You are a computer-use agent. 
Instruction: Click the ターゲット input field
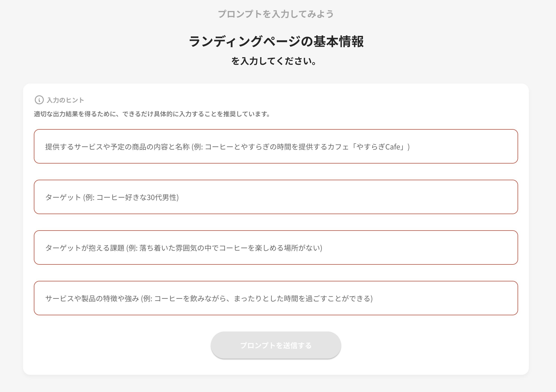pyautogui.click(x=276, y=197)
